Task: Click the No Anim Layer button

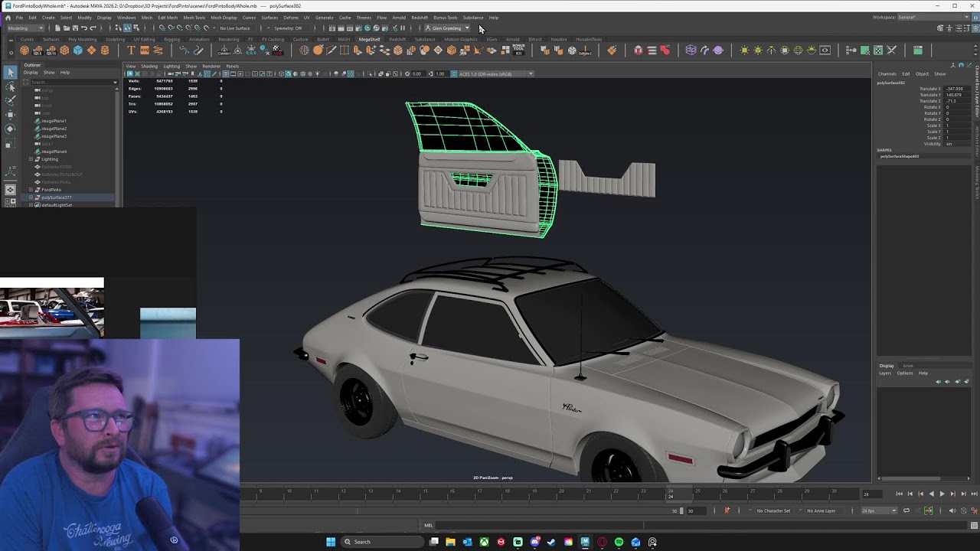Action: click(820, 510)
